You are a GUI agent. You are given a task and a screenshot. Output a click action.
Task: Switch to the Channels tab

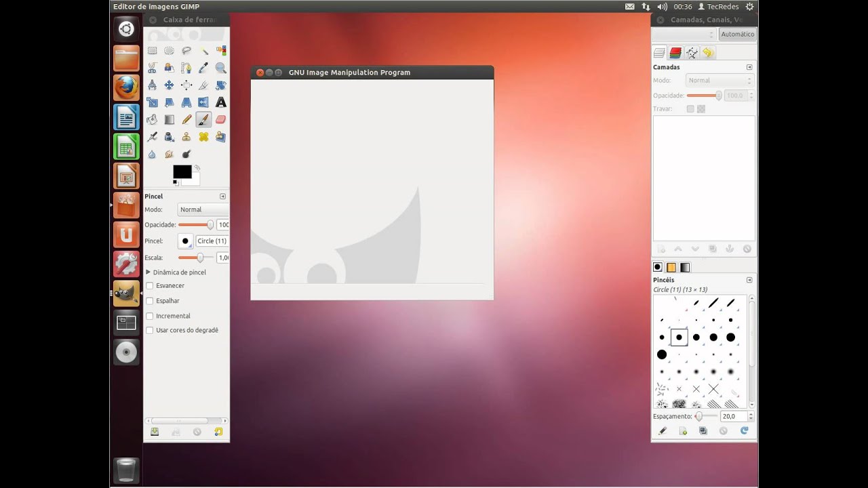coord(675,53)
